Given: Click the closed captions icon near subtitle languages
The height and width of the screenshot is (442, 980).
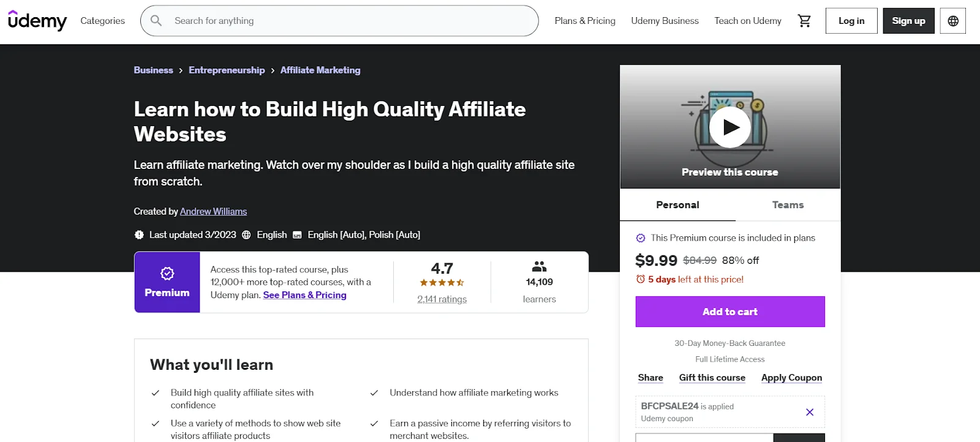Looking at the screenshot, I should [x=297, y=234].
